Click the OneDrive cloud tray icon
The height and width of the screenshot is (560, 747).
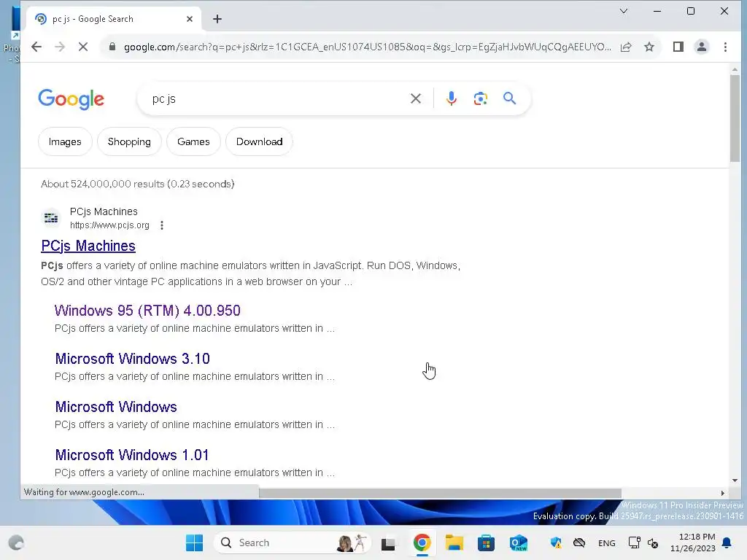click(578, 542)
